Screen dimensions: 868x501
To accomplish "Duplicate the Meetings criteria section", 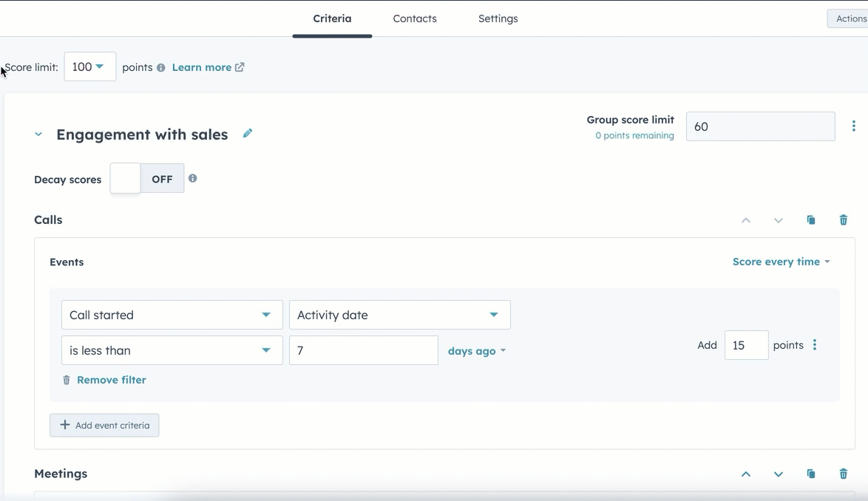I will pos(811,474).
